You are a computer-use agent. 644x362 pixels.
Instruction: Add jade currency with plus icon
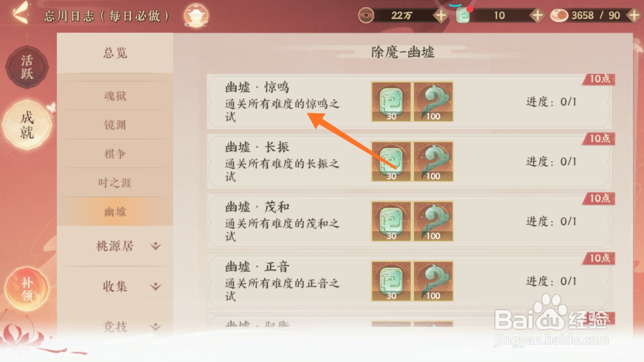click(537, 16)
